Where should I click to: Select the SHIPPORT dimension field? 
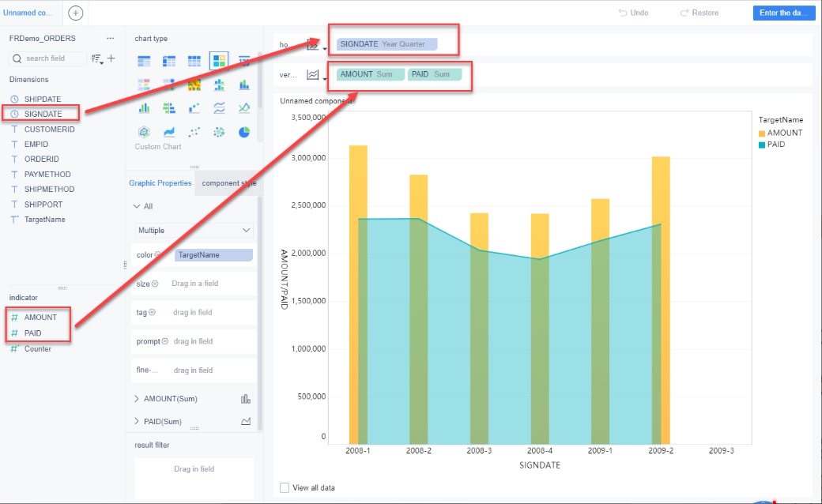click(43, 205)
